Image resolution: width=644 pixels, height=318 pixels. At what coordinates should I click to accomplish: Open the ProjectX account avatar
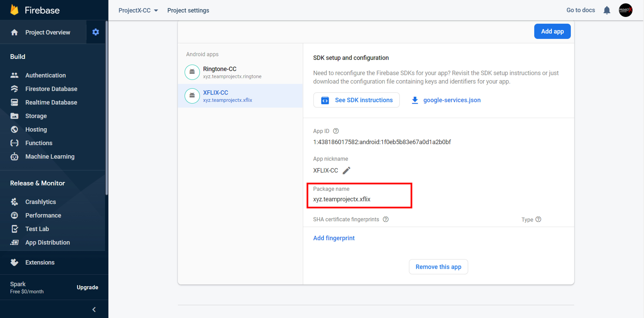pos(625,10)
